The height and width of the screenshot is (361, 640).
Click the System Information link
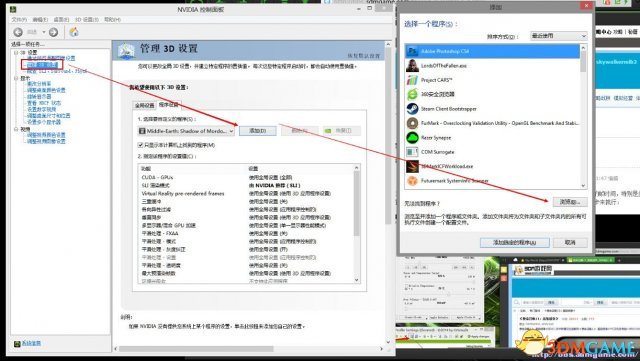pyautogui.click(x=31, y=343)
